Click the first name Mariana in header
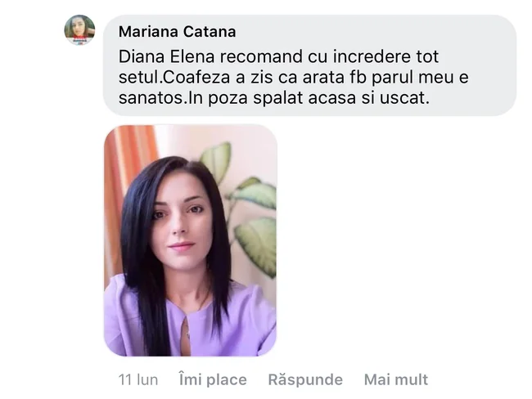Viewport: 532px width, 399px height. click(148, 32)
